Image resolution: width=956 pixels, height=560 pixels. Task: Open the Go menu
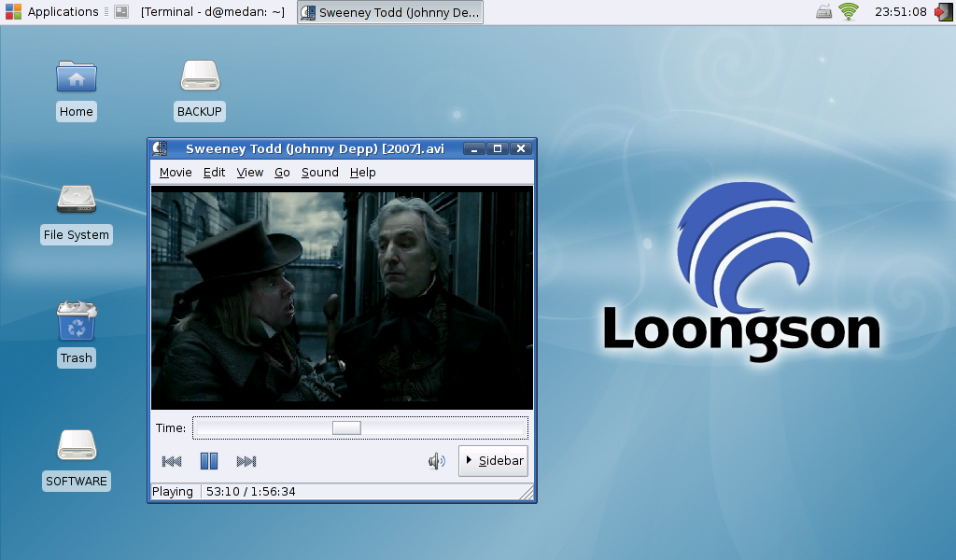coord(282,173)
